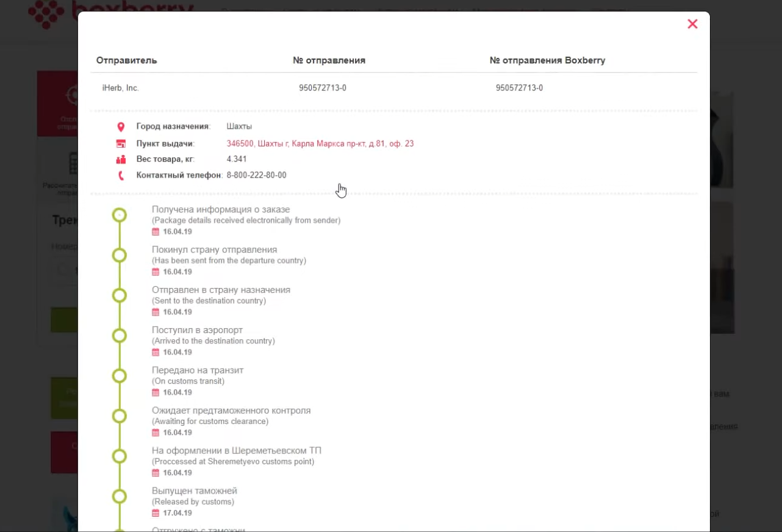Click calendar icon under Поступил в аэропорт
The width and height of the screenshot is (782, 532).
156,353
